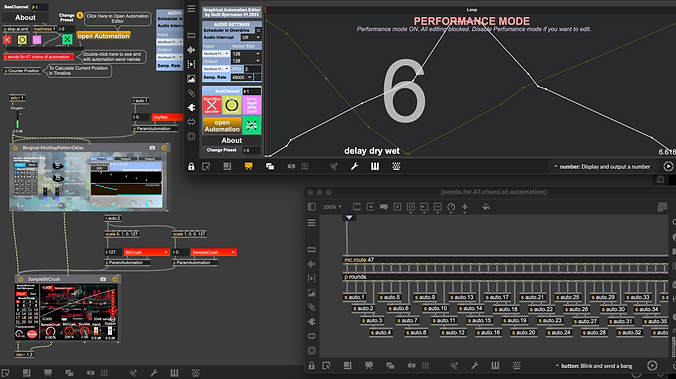This screenshot has height=379, width=676.
Task: Add a button object from sends toolbar
Action: [x=410, y=207]
